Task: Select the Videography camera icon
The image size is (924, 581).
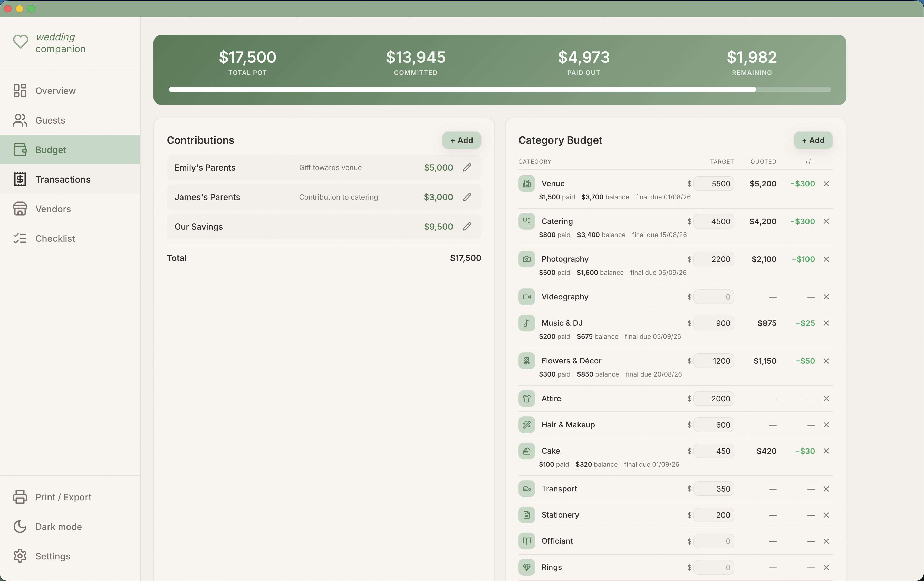Action: (526, 296)
